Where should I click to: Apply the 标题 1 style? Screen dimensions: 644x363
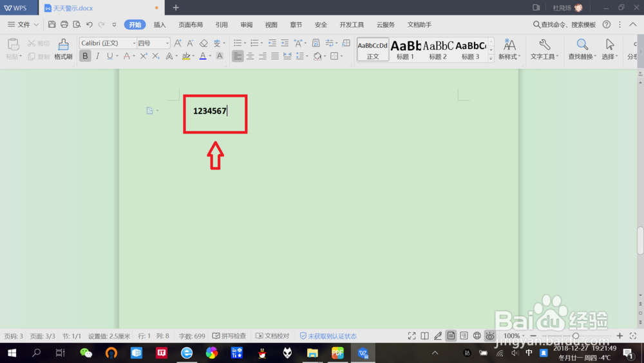coord(405,50)
